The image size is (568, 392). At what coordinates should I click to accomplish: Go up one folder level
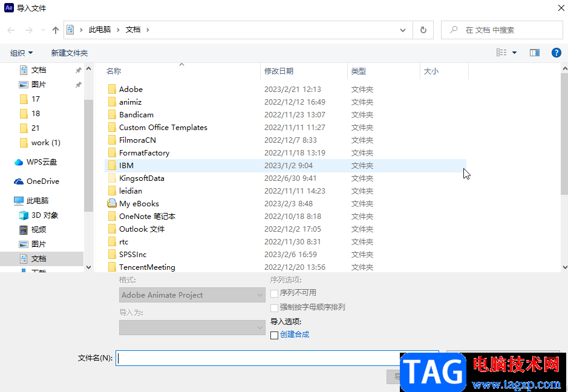(56, 30)
